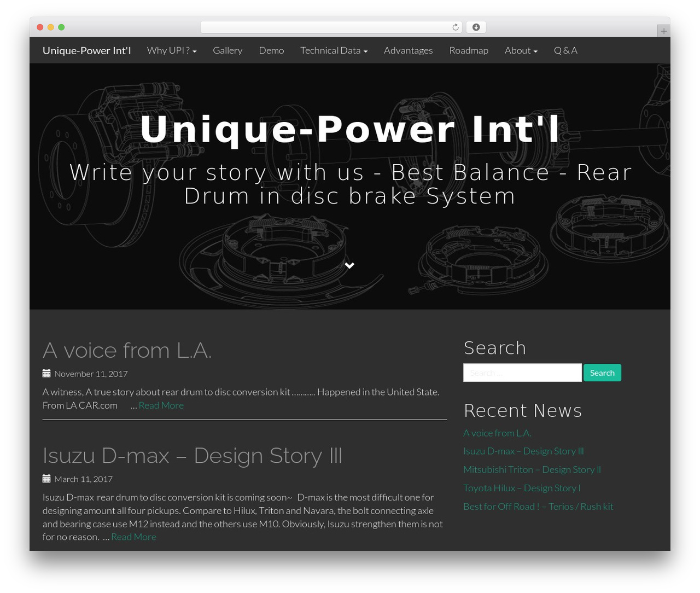The width and height of the screenshot is (700, 593).
Task: Focus the sidebar search input field
Action: pos(522,373)
